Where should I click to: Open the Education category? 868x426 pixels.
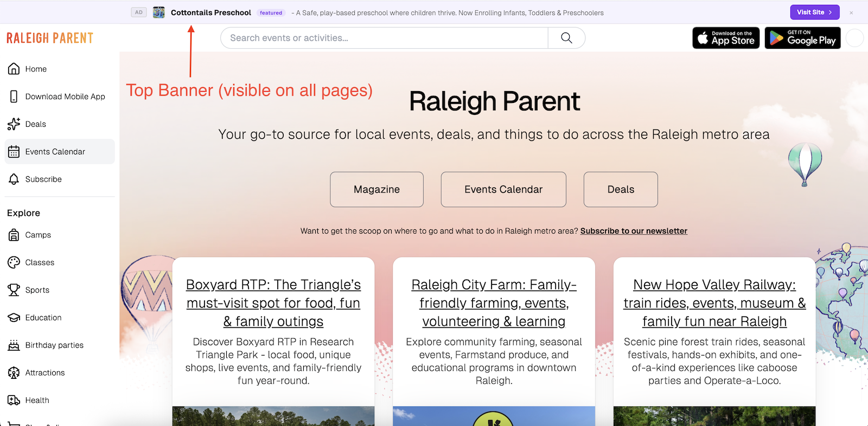(x=60, y=318)
